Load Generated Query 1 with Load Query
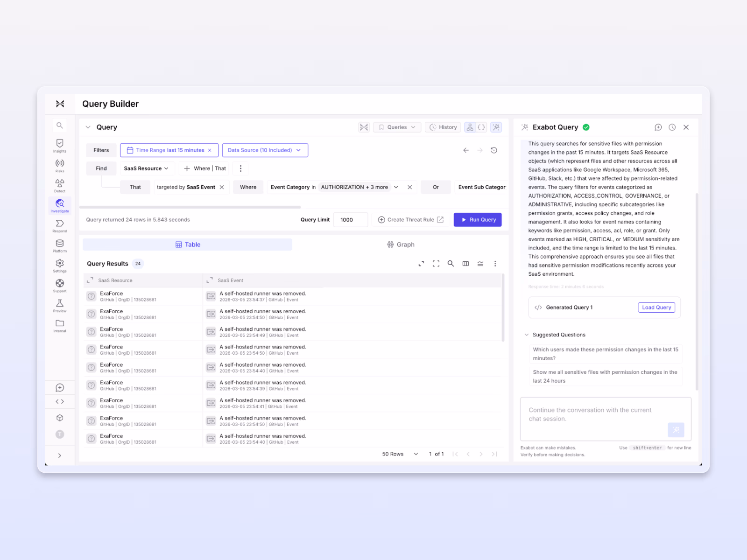 pyautogui.click(x=656, y=307)
